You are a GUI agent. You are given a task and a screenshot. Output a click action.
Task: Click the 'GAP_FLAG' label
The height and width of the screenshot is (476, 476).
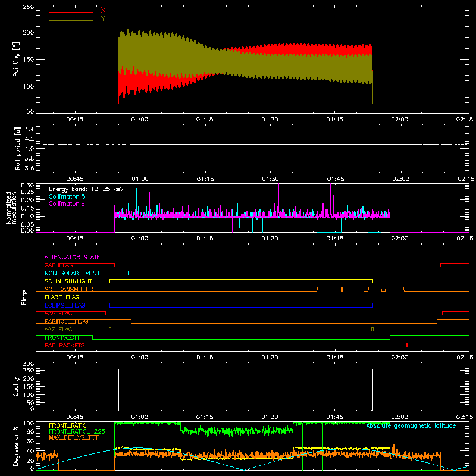(x=58, y=265)
